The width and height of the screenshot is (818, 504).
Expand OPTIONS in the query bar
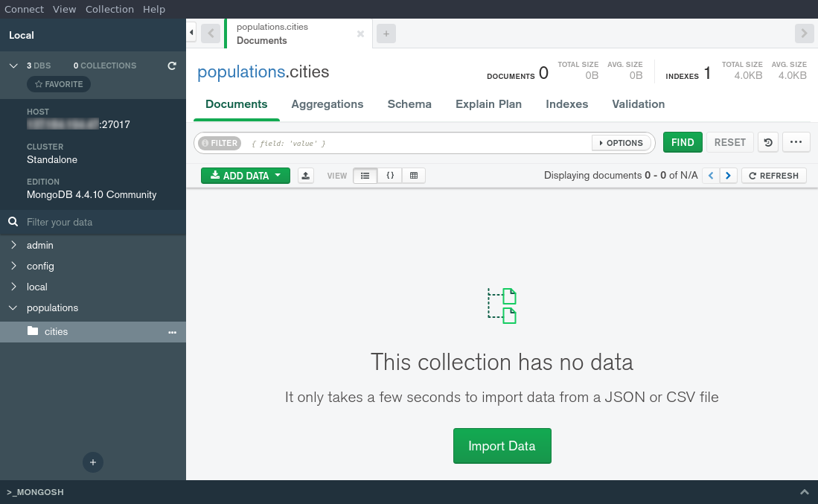pos(622,142)
